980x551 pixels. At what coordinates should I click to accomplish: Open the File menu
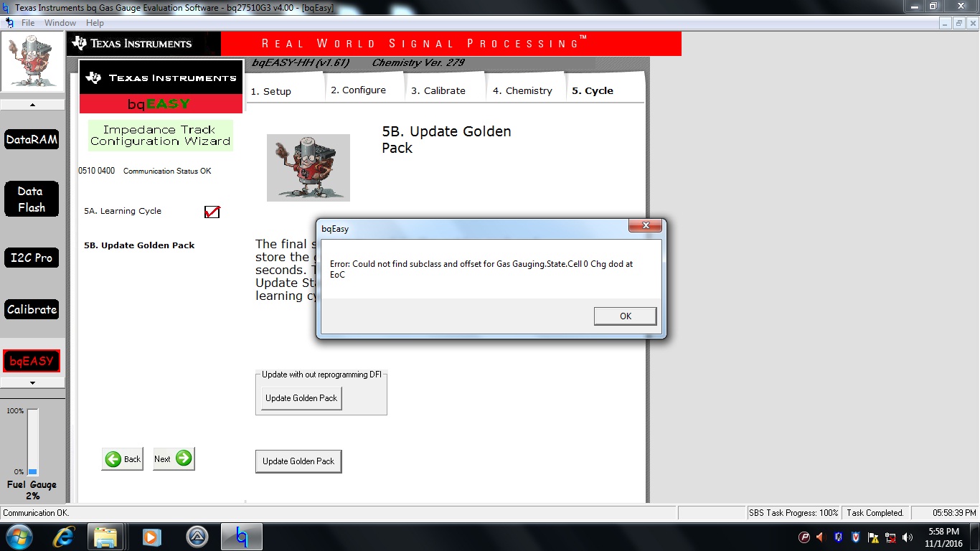(x=28, y=23)
